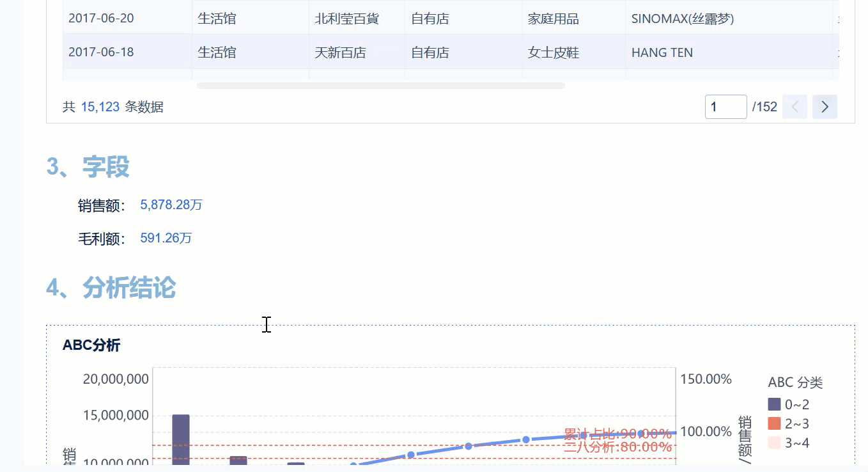Click the 女士皮鞋 category cell
This screenshot has width=868, height=472.
click(573, 52)
